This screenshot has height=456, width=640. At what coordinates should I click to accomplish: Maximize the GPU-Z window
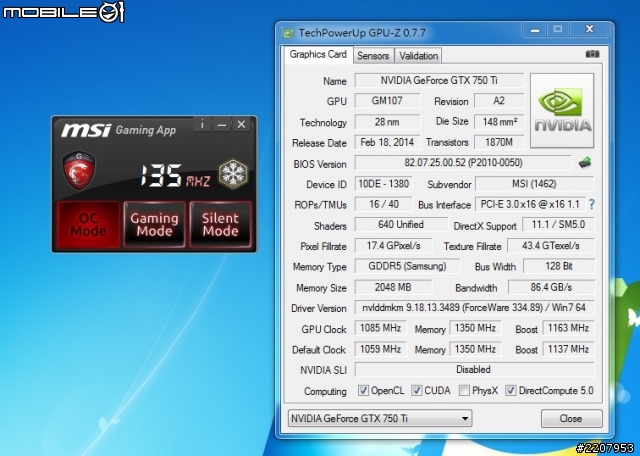558,29
